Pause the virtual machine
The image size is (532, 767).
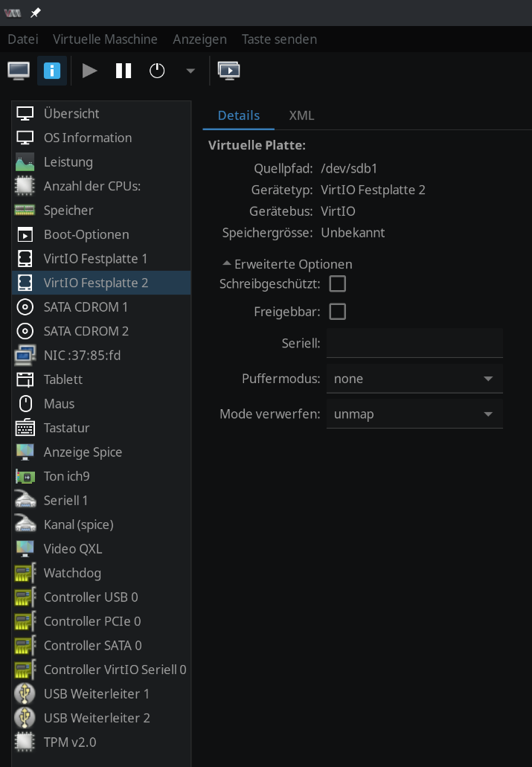[x=124, y=71]
